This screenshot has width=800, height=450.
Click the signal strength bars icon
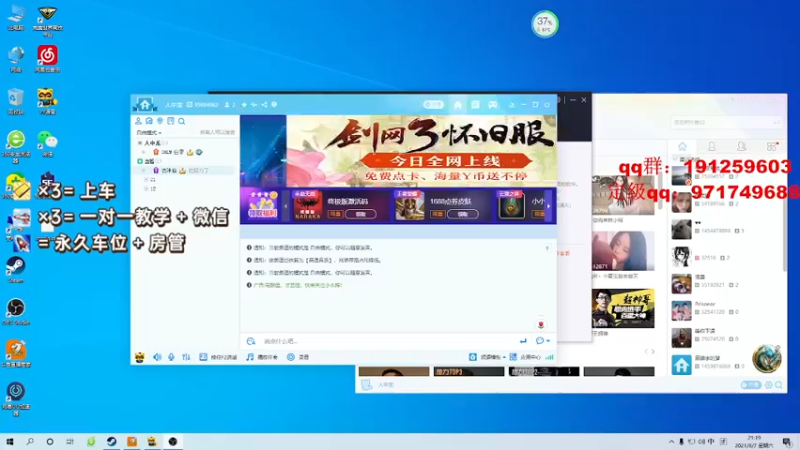tap(549, 357)
